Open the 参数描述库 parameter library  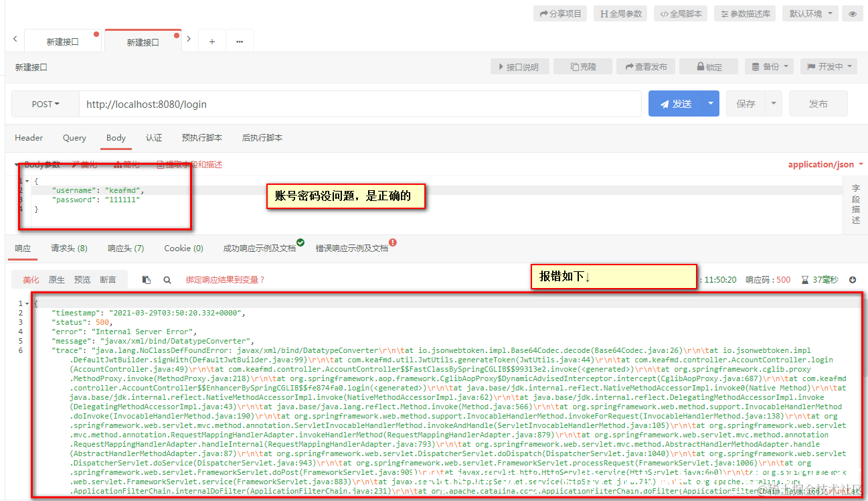pos(745,13)
